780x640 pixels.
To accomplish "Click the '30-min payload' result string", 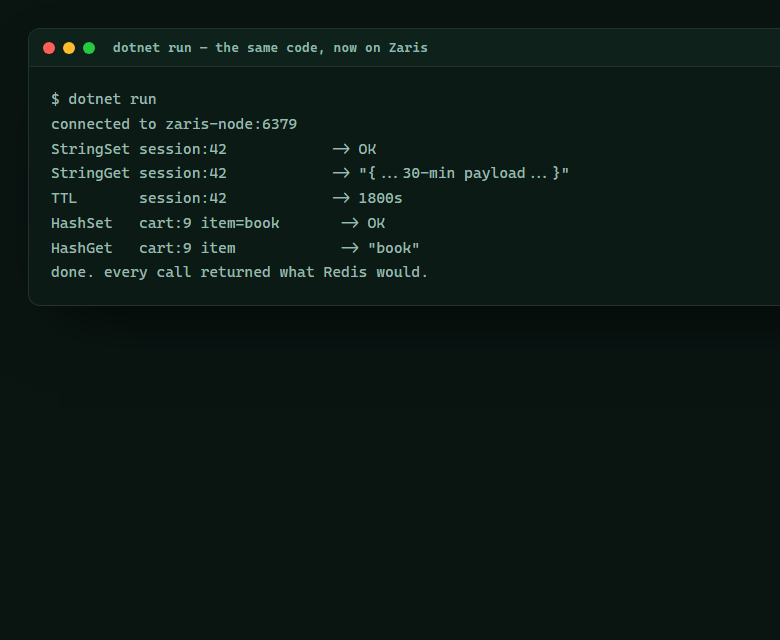I will coord(464,173).
